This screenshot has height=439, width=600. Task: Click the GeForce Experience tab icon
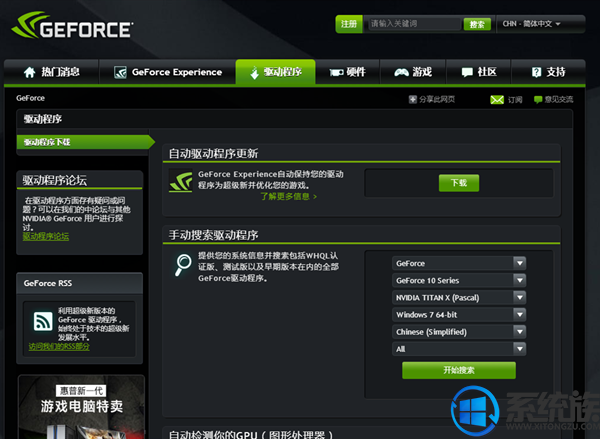pyautogui.click(x=121, y=72)
